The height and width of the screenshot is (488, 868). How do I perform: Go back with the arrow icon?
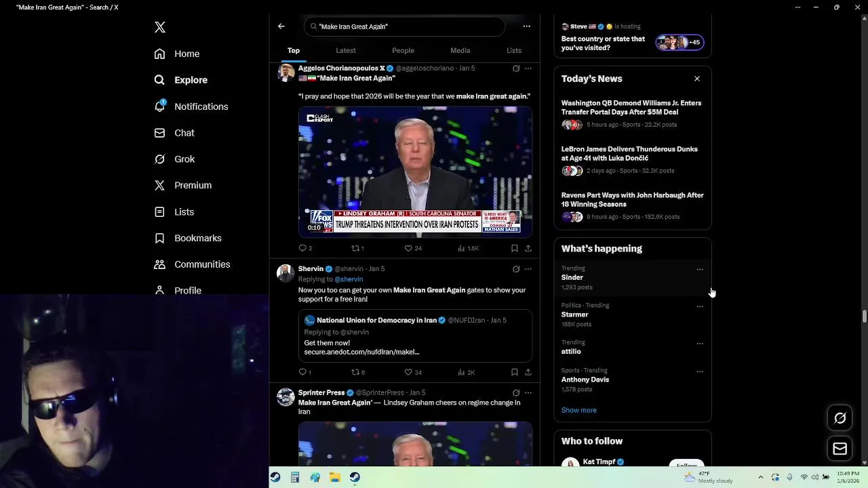click(281, 26)
